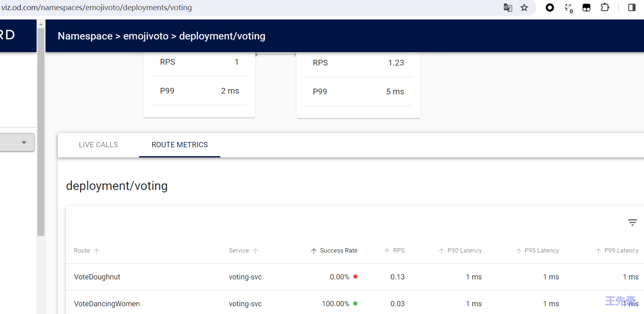Sort the table by P50 Latency
Viewport: 644px width, 314px height.
[x=464, y=251]
